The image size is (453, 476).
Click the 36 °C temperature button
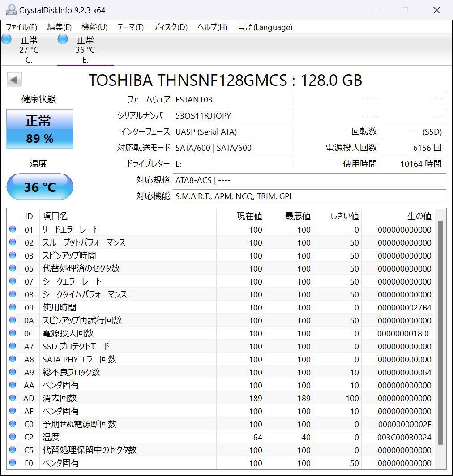pyautogui.click(x=40, y=187)
